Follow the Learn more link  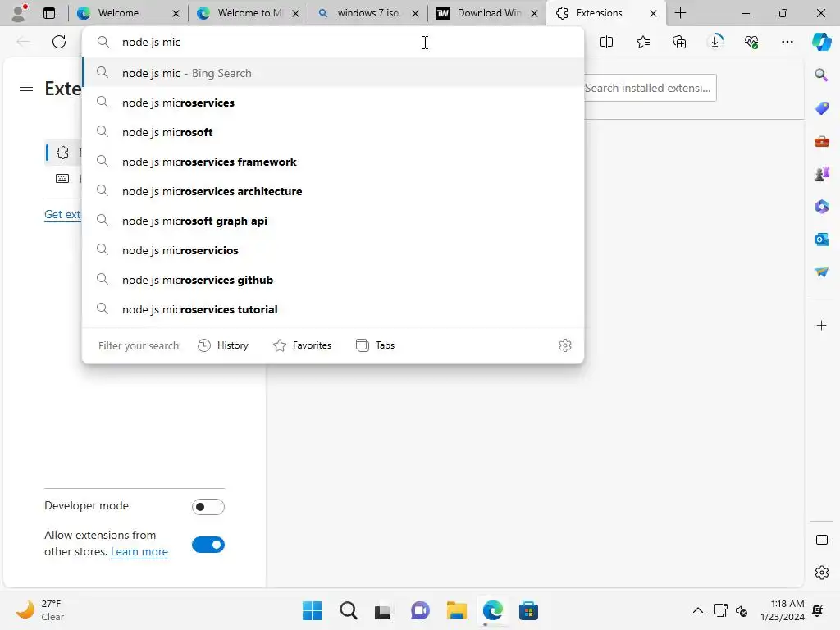139,552
